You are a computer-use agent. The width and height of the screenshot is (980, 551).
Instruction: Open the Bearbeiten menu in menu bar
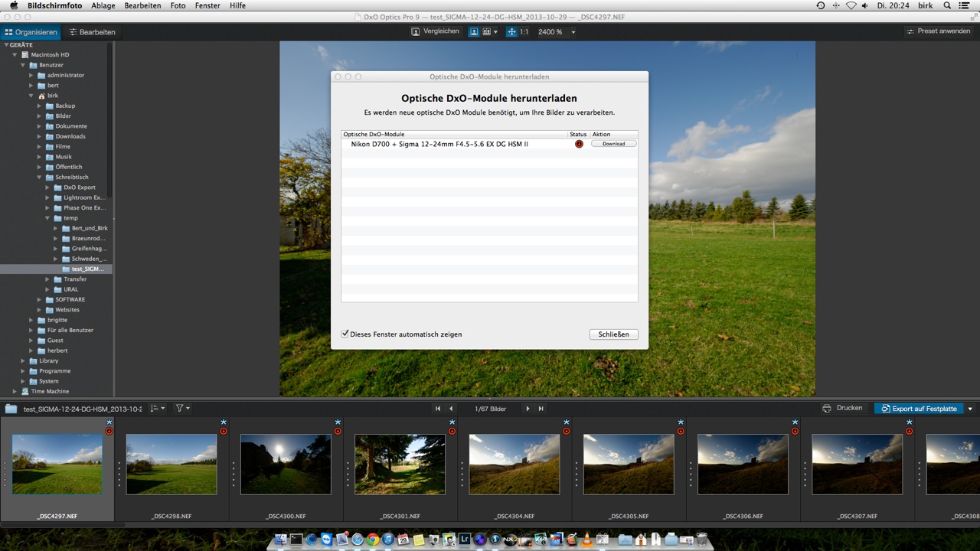click(142, 5)
